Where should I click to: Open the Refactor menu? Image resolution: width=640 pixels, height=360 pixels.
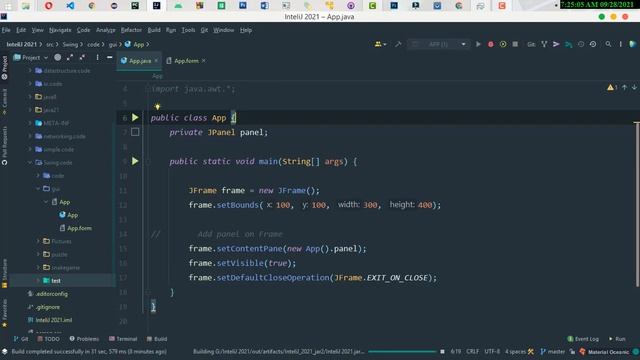coord(131,30)
